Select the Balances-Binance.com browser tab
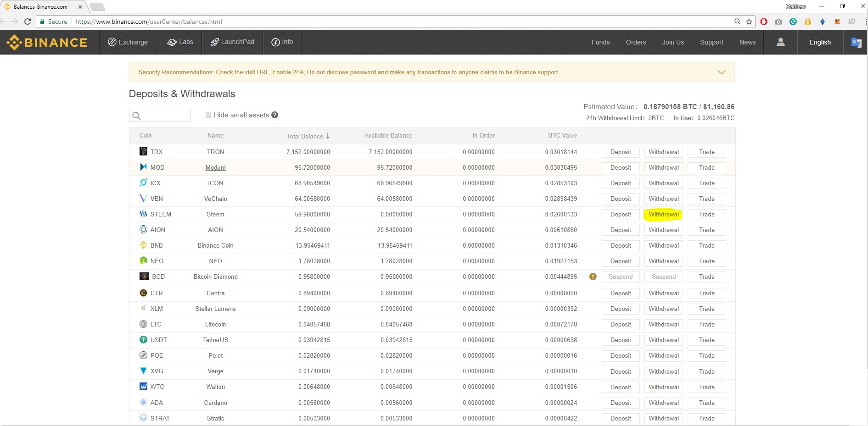Viewport: 868px width, 426px height. point(41,7)
